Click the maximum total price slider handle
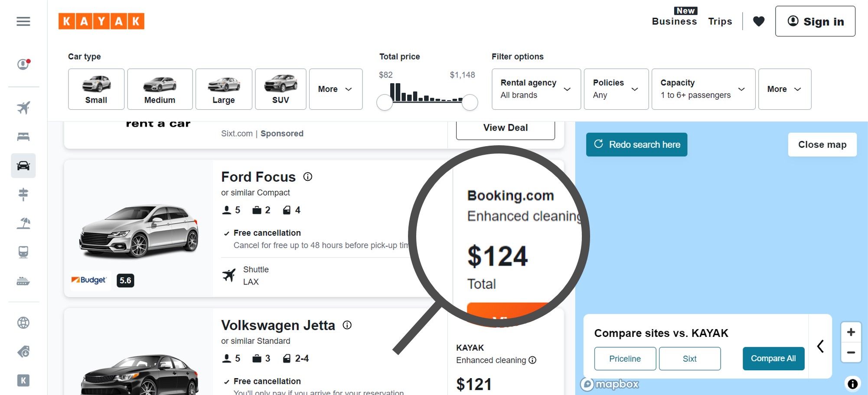 (x=470, y=102)
